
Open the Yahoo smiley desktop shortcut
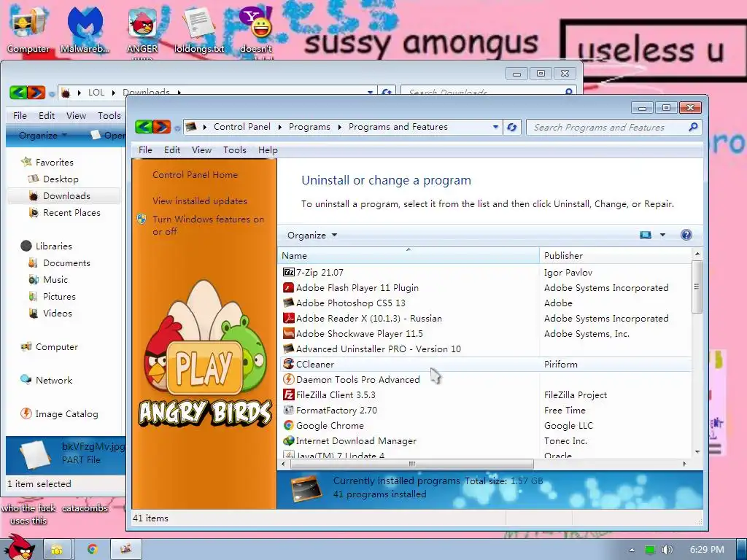256,29
